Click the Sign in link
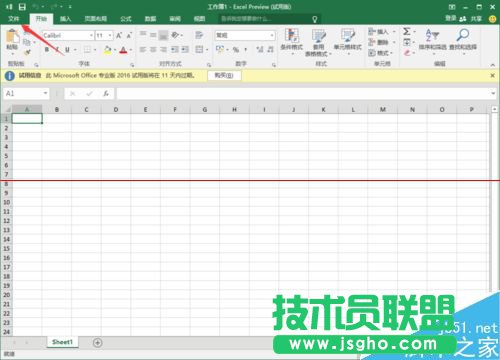This screenshot has height=360, width=500. (451, 18)
